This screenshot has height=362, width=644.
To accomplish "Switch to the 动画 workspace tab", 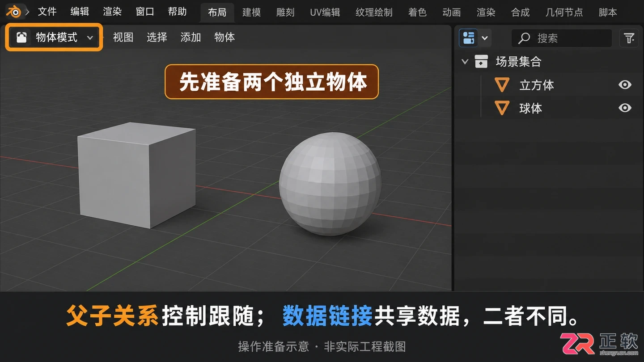I will [452, 12].
